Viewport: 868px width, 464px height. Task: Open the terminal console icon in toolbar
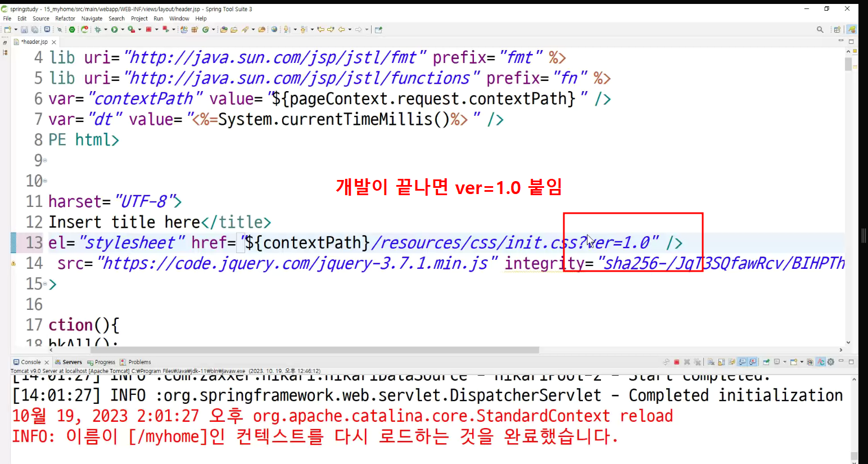(47, 29)
